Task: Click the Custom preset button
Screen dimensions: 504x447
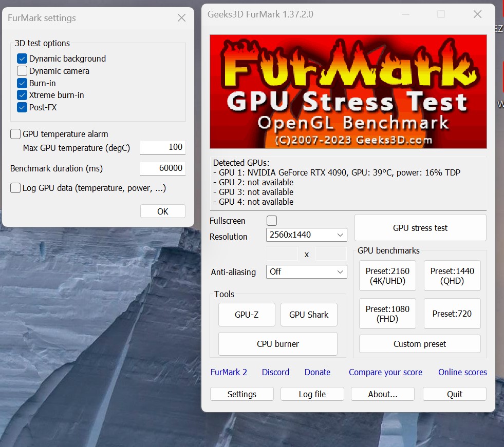Action: 420,344
